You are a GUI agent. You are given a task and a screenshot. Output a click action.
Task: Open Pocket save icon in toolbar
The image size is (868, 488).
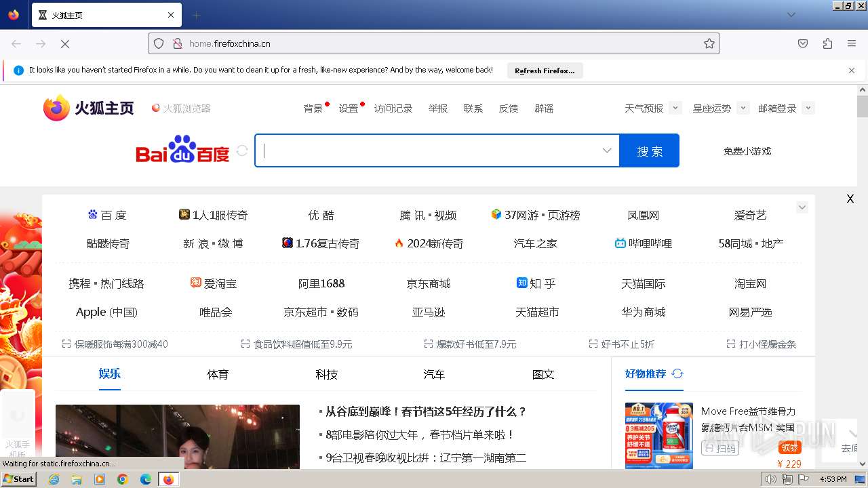(x=803, y=43)
